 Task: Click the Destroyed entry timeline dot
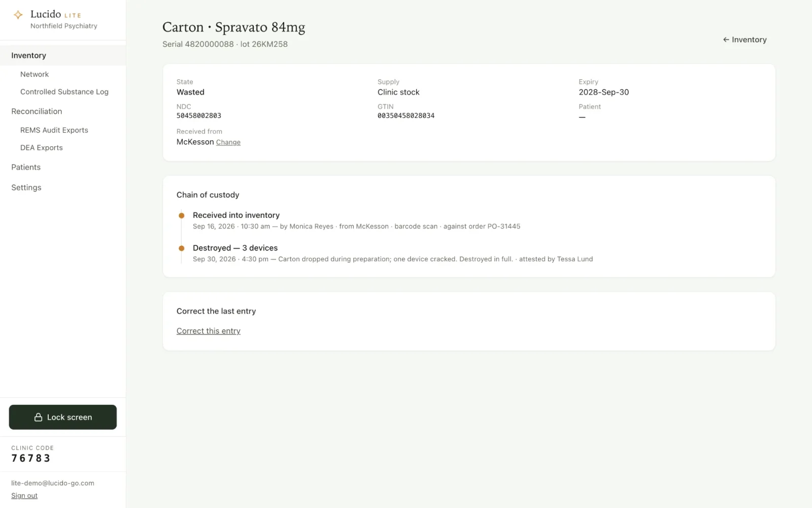pyautogui.click(x=181, y=248)
